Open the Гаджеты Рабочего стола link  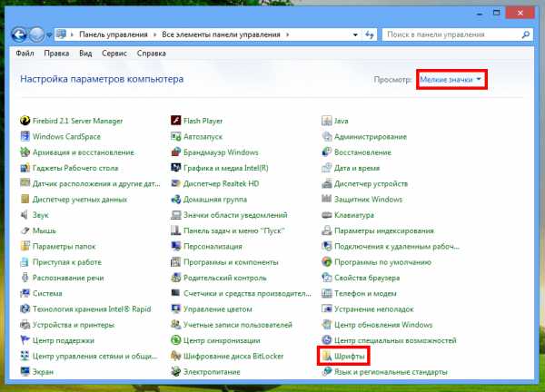(x=75, y=168)
